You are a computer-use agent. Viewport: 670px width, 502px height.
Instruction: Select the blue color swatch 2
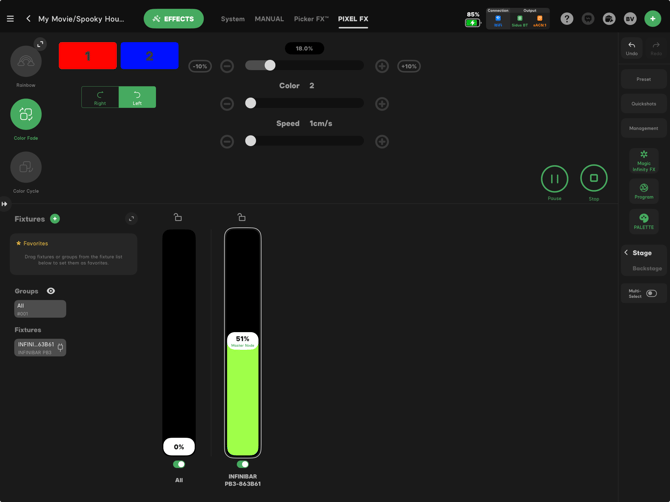tap(150, 56)
